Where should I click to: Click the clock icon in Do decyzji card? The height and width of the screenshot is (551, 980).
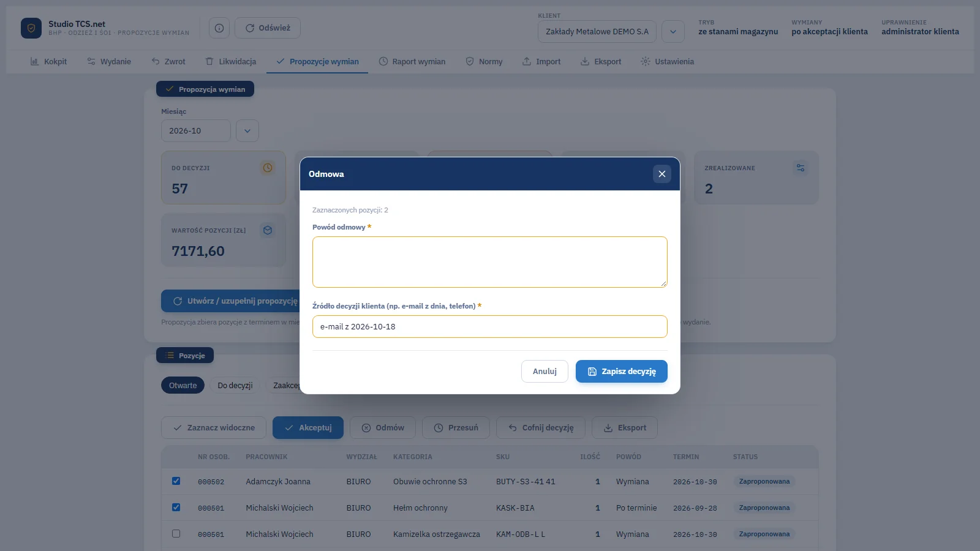[268, 168]
